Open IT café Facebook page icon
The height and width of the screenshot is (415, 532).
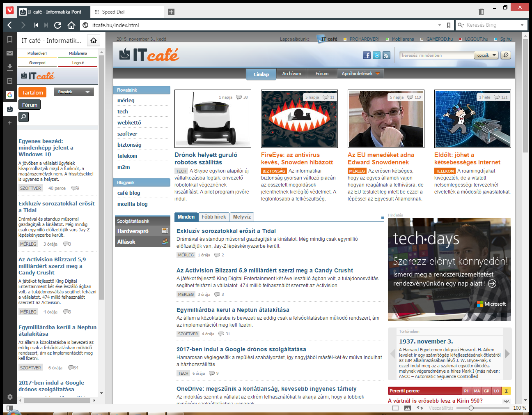(x=367, y=55)
